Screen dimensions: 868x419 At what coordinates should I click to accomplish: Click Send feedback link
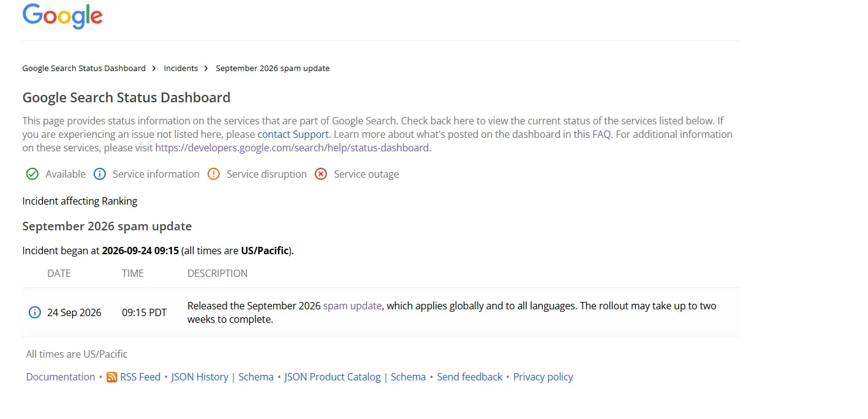pos(469,377)
